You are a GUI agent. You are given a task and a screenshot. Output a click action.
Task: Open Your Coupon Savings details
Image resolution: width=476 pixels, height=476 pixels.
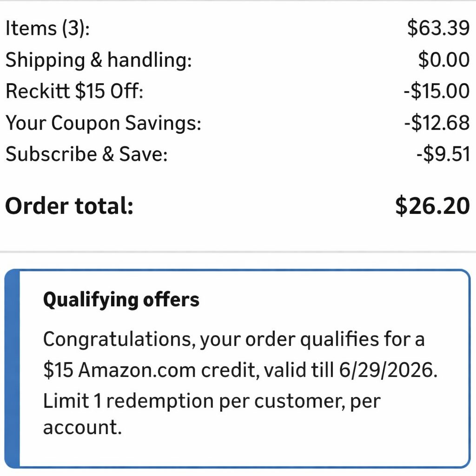103,123
